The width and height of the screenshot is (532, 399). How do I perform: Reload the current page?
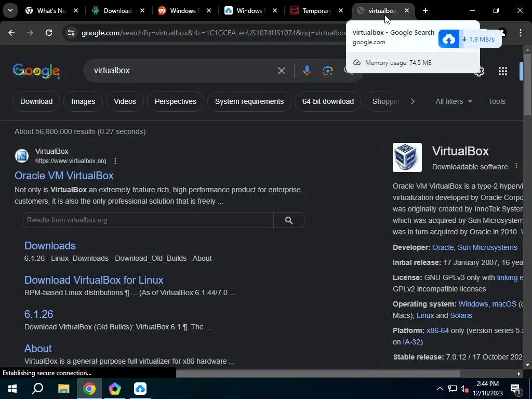[49, 33]
